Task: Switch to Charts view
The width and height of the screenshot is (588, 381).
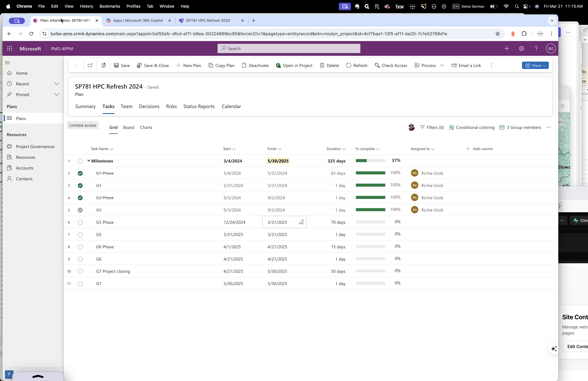Action: 146,127
